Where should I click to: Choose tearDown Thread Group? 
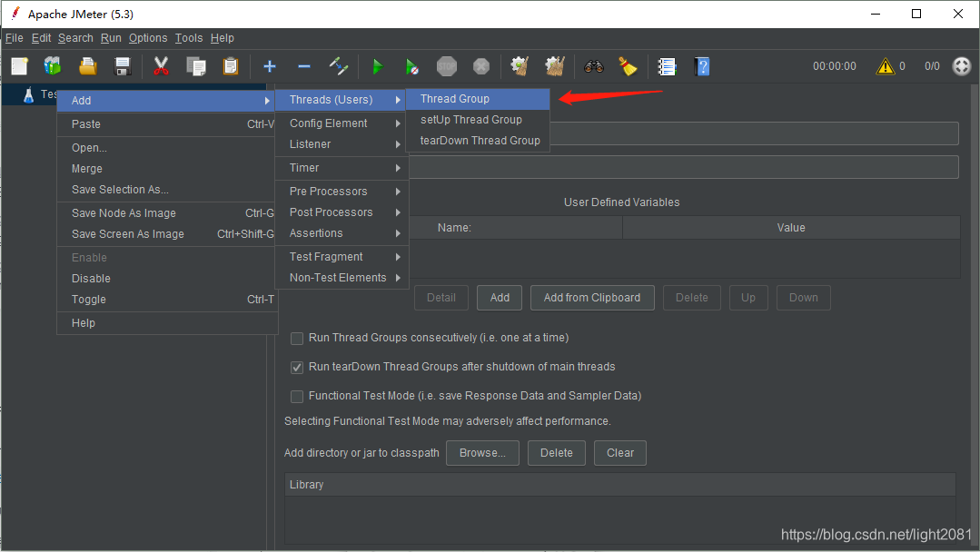click(478, 141)
